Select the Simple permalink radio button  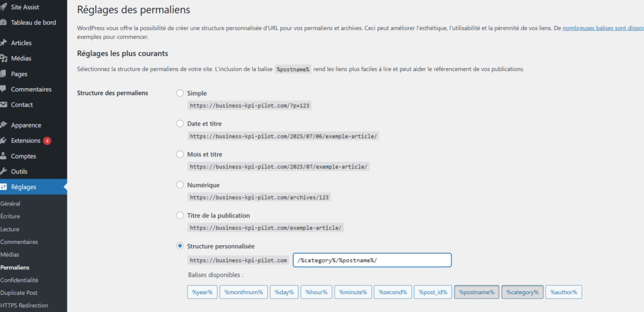click(x=180, y=93)
